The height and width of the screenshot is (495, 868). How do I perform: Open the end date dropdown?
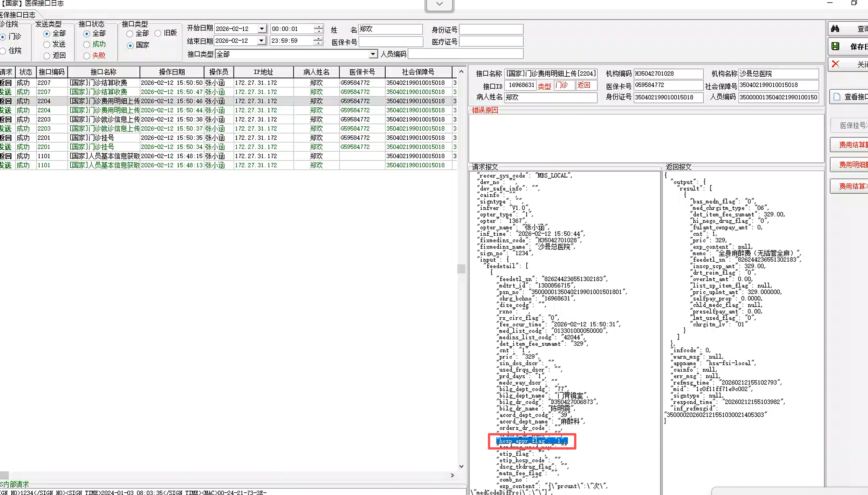coord(261,40)
